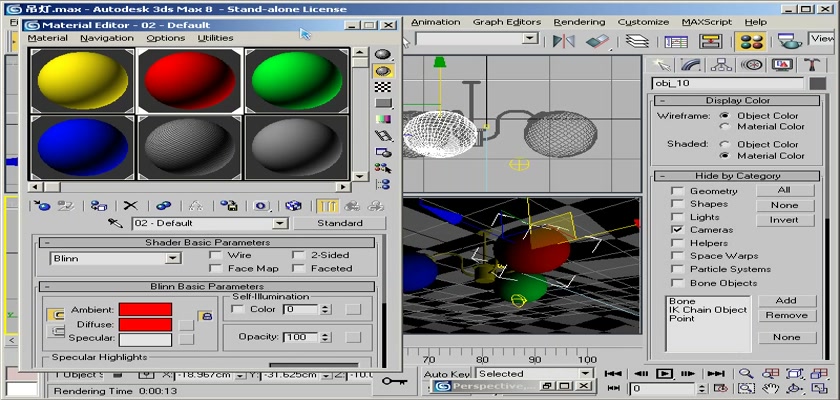
Task: Click the Pan View hand icon
Action: (x=770, y=388)
